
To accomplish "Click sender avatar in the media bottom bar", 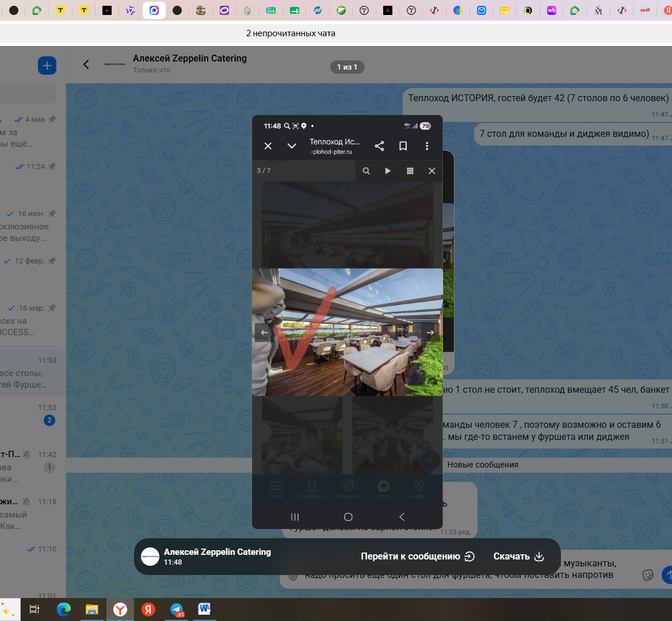I will (x=150, y=557).
